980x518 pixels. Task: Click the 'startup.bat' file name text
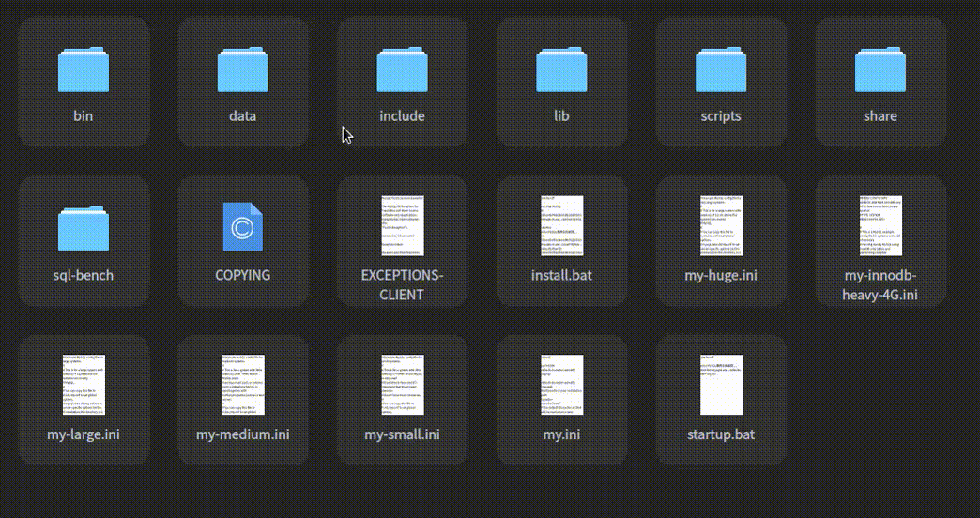click(721, 434)
